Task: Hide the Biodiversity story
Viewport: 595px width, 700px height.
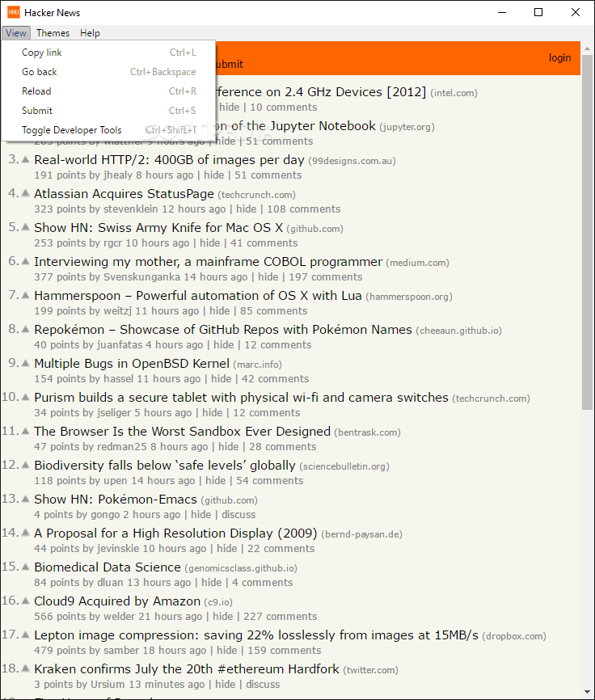Action: (216, 480)
